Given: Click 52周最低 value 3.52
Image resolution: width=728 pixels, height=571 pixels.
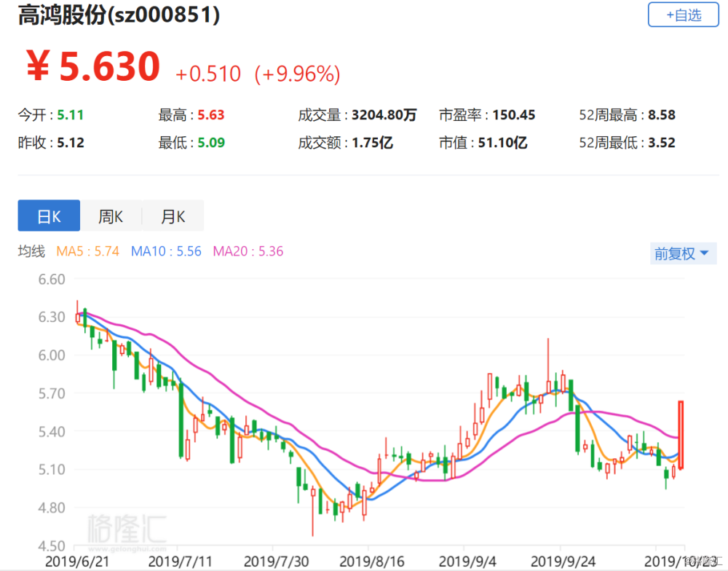Looking at the screenshot, I should [662, 143].
